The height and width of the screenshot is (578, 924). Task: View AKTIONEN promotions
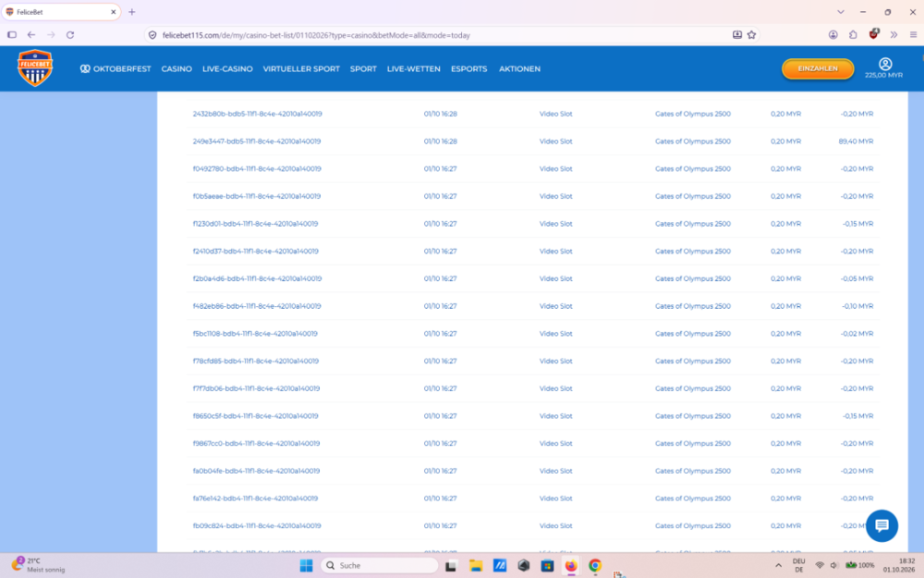pos(519,68)
